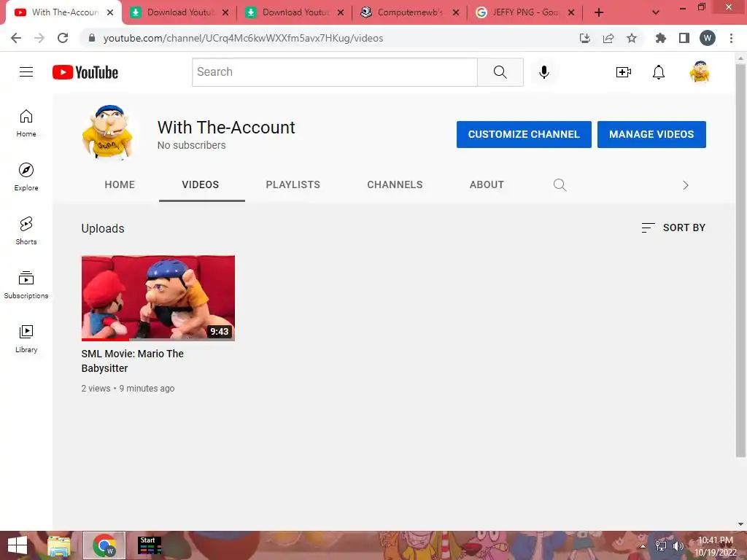Viewport: 747px width, 560px height.
Task: Open the Chrome profile W icon
Action: pyautogui.click(x=708, y=38)
